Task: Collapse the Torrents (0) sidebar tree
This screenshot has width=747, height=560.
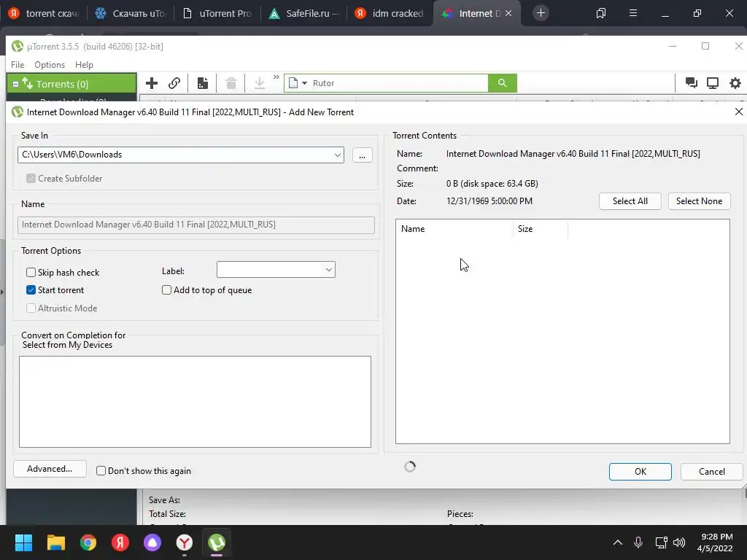Action: [15, 84]
